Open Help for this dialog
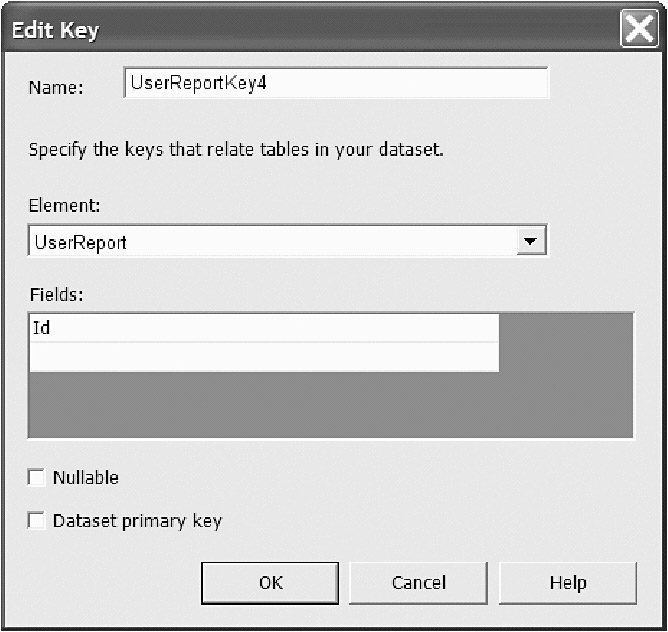 click(567, 583)
